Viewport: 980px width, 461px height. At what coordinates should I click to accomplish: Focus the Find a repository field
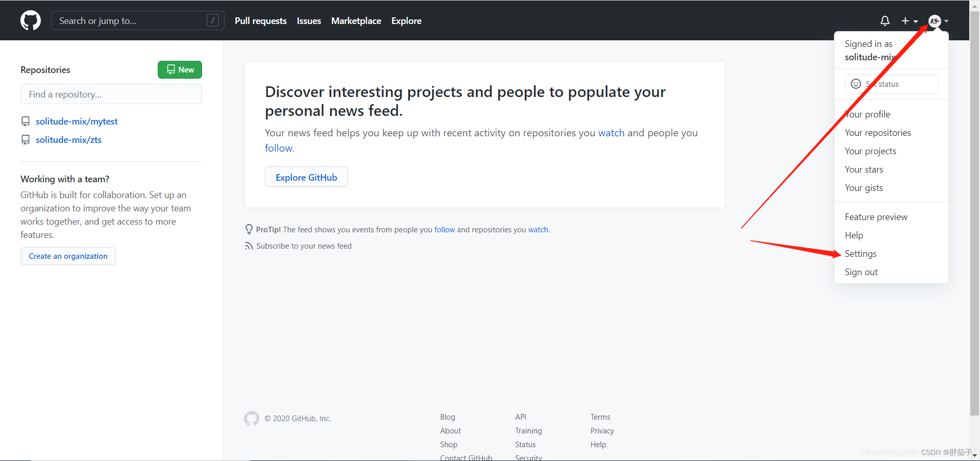[x=111, y=94]
